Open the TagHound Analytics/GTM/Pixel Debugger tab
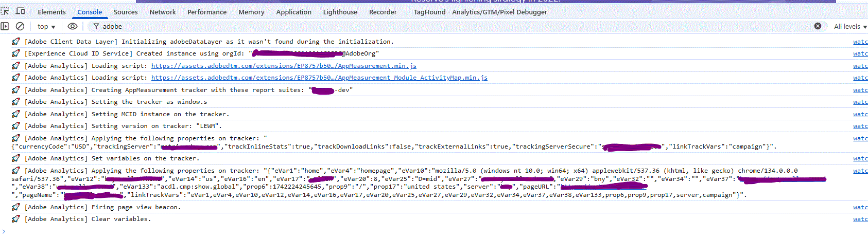The image size is (868, 238). [x=480, y=12]
